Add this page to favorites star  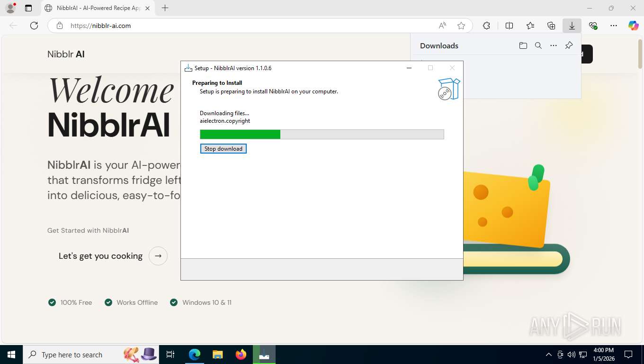tap(461, 26)
